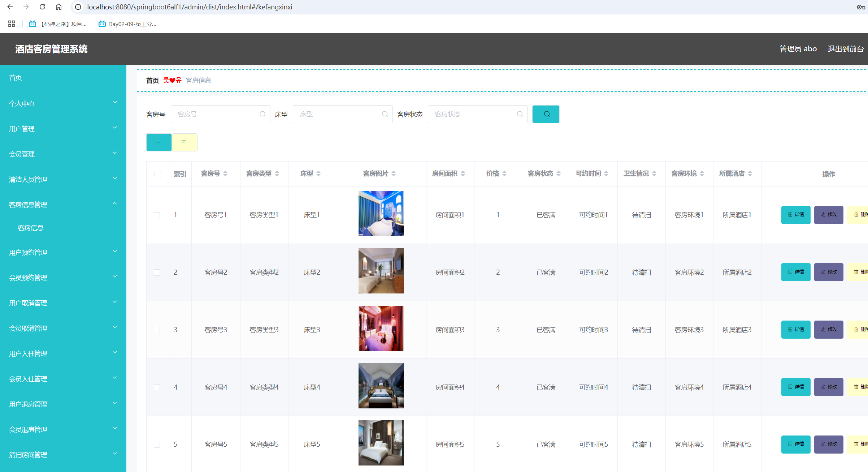This screenshot has width=868, height=472.
Task: Click 详情 button for 客房号2
Action: pyautogui.click(x=796, y=272)
